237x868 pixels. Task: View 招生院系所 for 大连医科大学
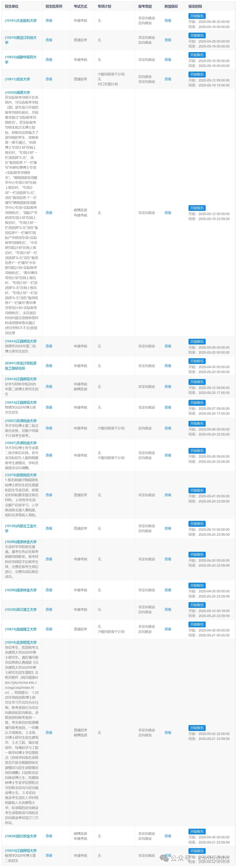pos(49,21)
